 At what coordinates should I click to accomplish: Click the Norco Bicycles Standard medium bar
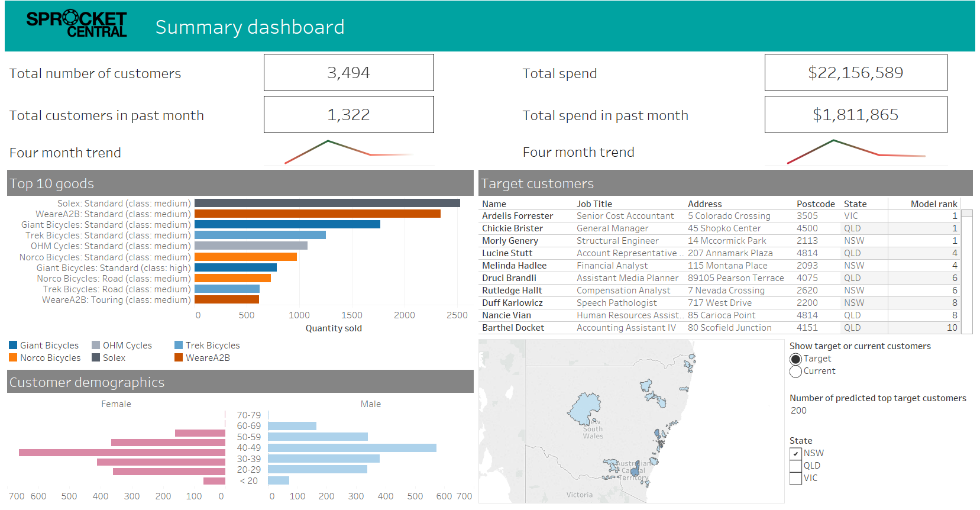coord(245,257)
